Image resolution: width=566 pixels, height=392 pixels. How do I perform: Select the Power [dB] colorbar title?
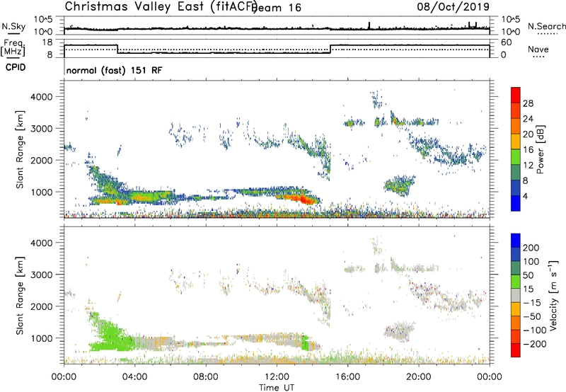(541, 150)
